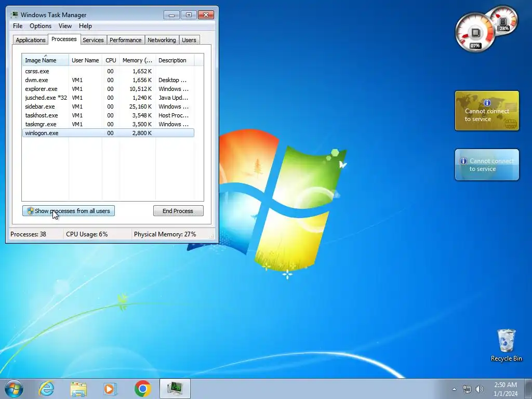Click the Task Manager taskbar button
Viewport: 532px width, 399px height.
[175, 389]
